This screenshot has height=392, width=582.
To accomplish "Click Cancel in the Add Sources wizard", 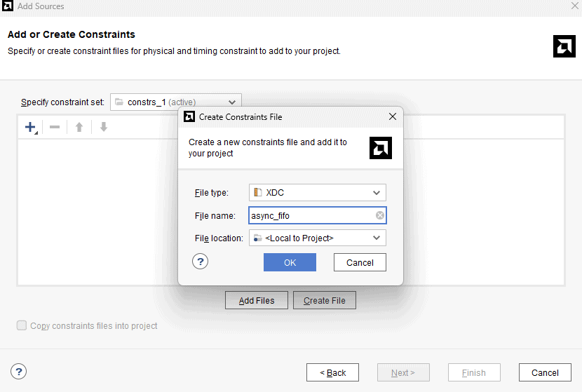I will pos(545,372).
